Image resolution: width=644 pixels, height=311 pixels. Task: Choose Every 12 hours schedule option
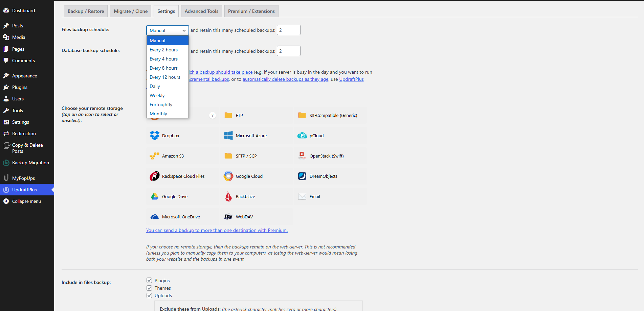point(168,77)
